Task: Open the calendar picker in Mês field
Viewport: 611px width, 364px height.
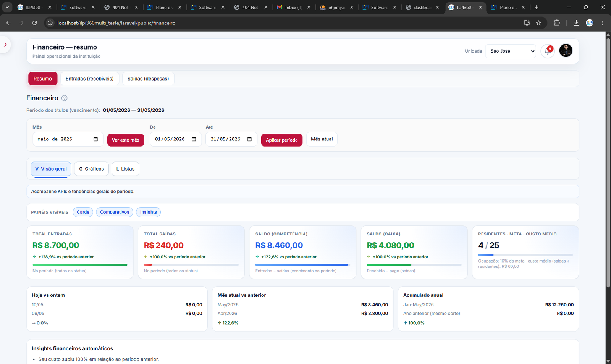Action: [95, 139]
